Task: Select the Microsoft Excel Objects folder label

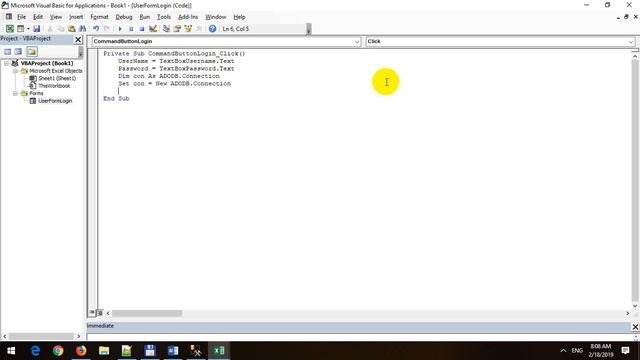Action: (56, 71)
